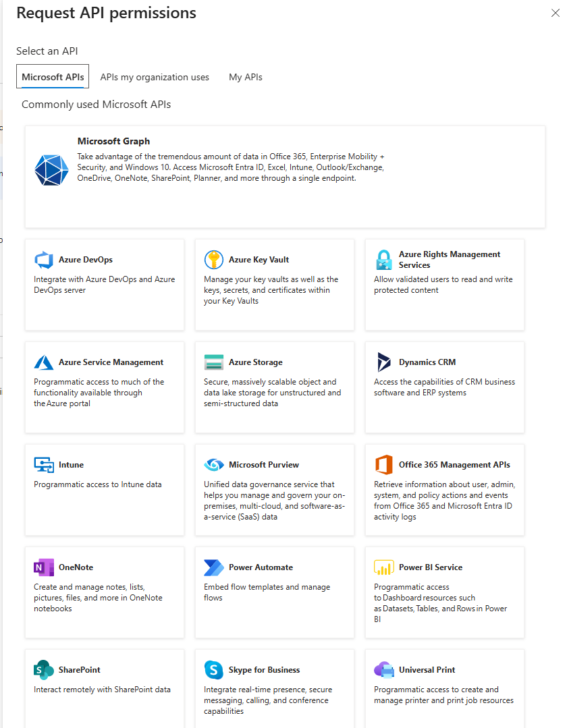Select the Azure Rights Management padlock icon

pyautogui.click(x=384, y=260)
